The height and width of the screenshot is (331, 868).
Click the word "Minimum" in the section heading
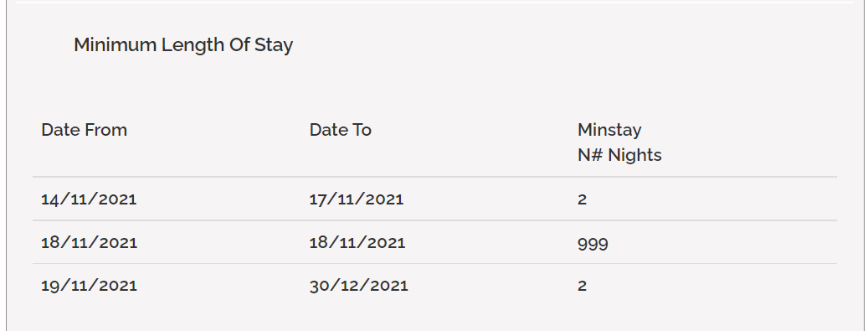115,45
